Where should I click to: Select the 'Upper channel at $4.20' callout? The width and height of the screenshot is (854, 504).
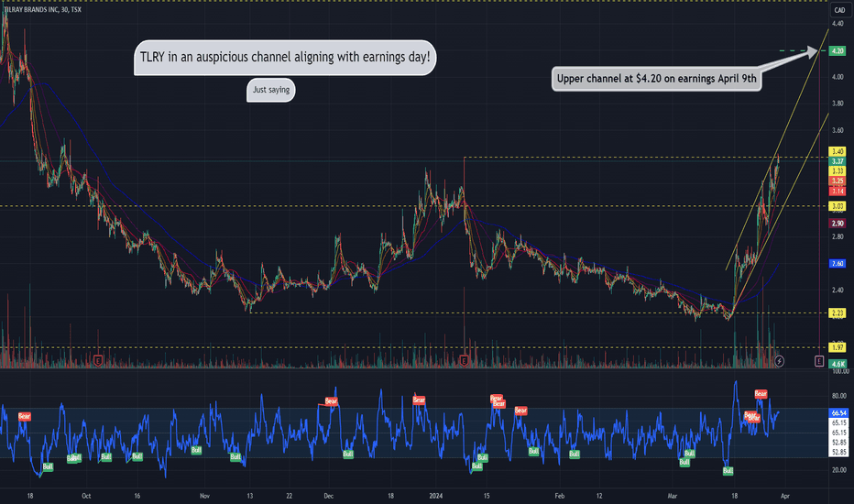[656, 79]
